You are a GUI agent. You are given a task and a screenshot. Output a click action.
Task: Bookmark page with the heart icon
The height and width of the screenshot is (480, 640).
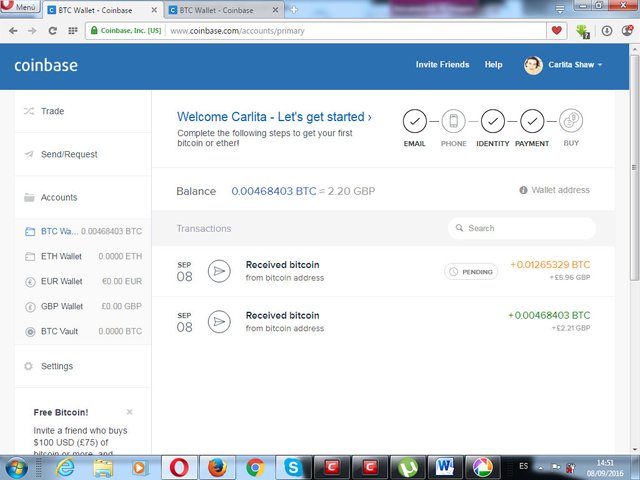tap(556, 30)
